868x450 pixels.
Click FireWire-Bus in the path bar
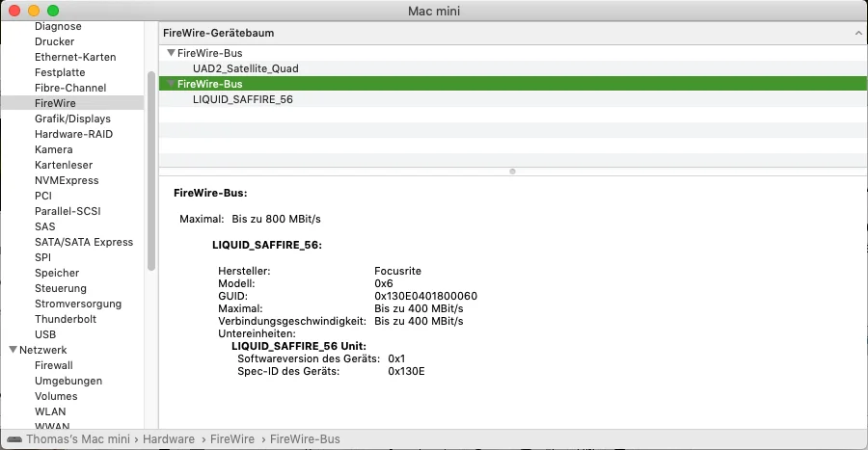point(305,439)
